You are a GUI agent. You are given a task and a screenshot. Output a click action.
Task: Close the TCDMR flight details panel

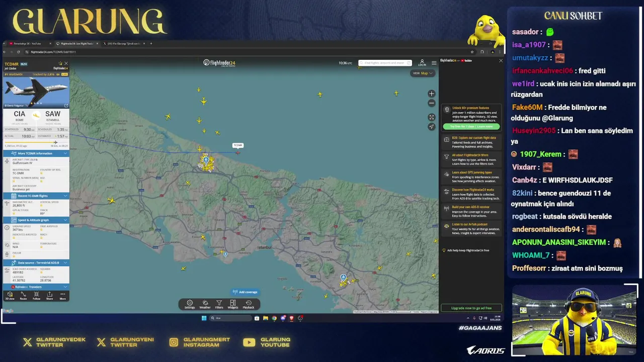tap(66, 64)
